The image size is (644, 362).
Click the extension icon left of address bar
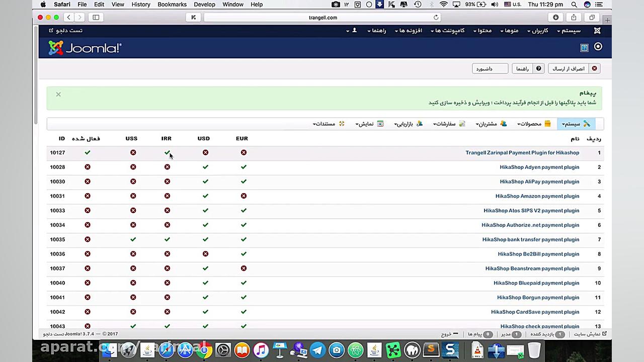coord(193,17)
